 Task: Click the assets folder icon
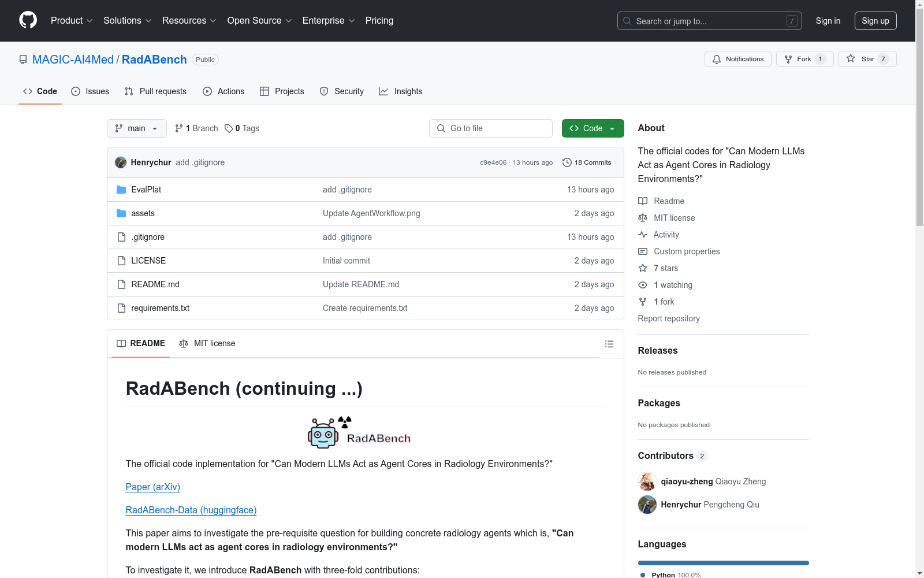(121, 213)
